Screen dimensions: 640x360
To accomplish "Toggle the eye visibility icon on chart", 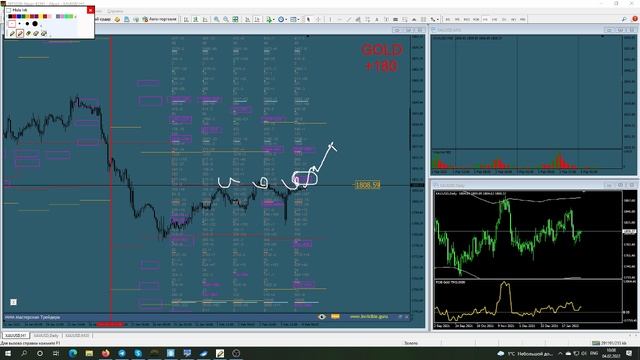I will (x=322, y=317).
